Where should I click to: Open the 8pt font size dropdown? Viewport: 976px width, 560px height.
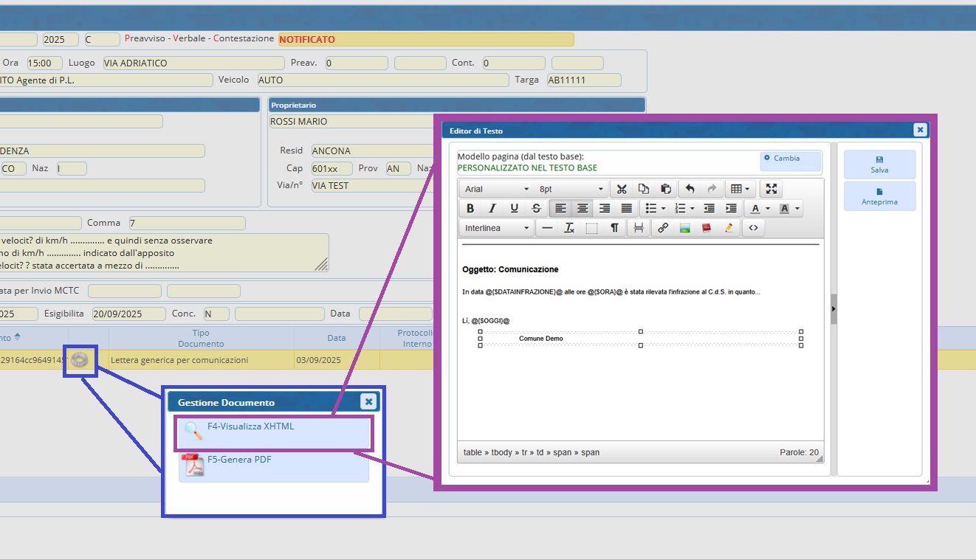tap(571, 189)
